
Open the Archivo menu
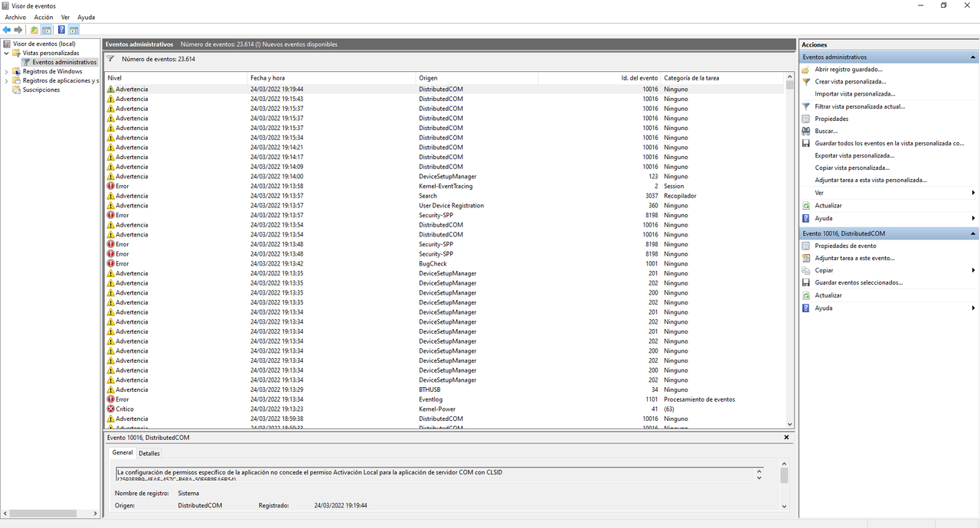point(15,17)
